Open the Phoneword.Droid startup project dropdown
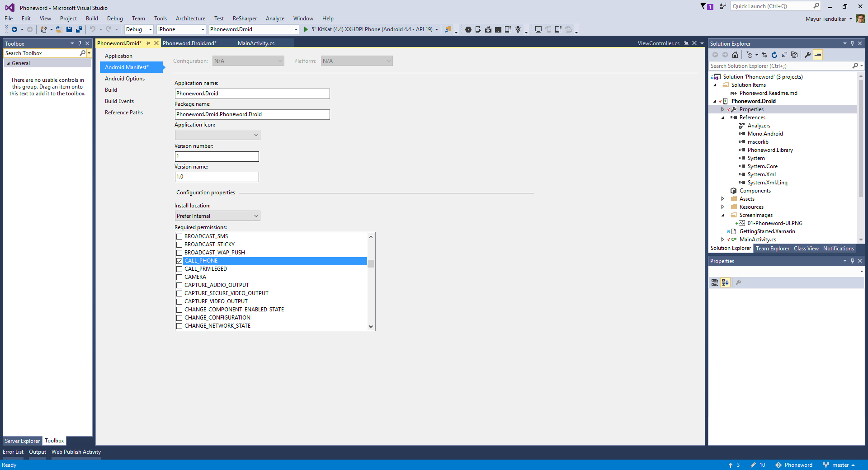868x470 pixels. (x=254, y=29)
